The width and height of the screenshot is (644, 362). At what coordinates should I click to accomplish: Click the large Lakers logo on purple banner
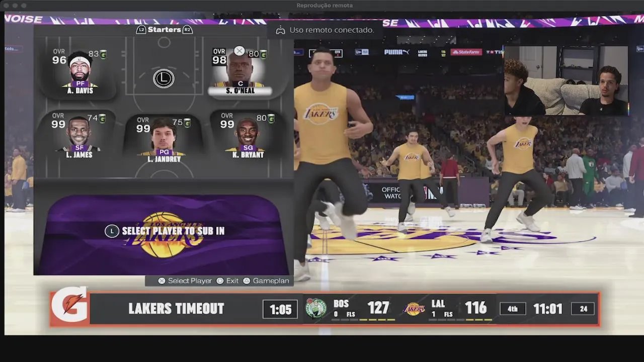coord(164,235)
